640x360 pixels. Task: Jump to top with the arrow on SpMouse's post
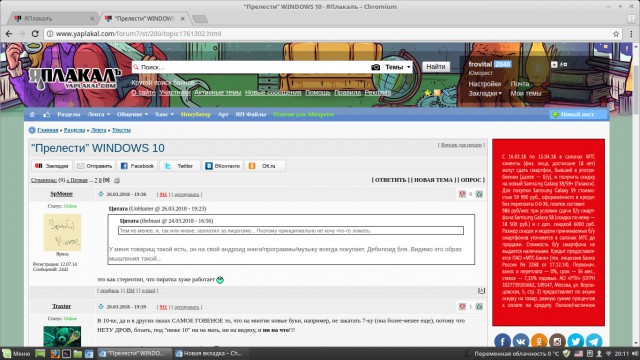[481, 291]
